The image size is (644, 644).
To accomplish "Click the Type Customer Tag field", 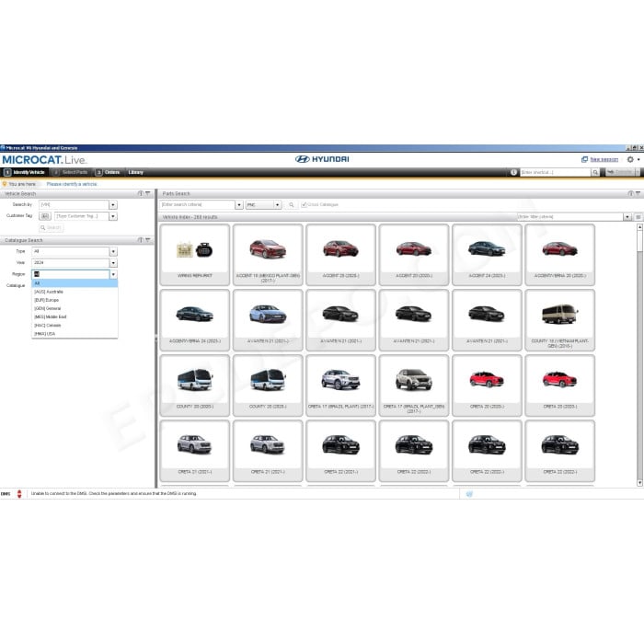I will 82,216.
